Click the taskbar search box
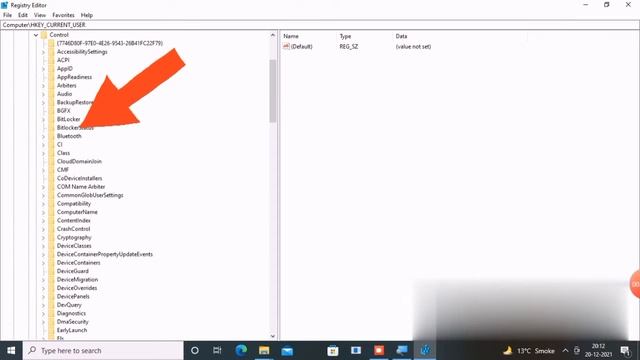This screenshot has height=360, width=640. point(103,351)
